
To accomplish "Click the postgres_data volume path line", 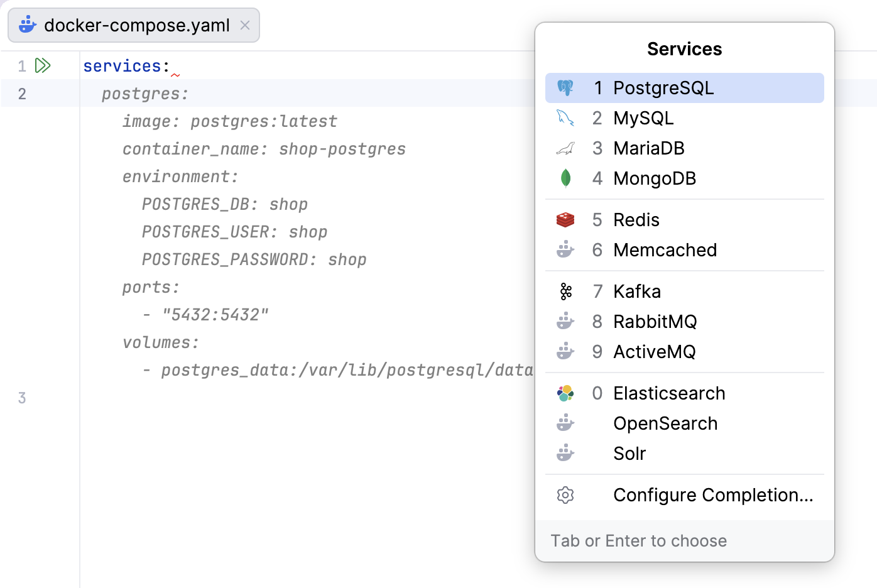I will 337,370.
